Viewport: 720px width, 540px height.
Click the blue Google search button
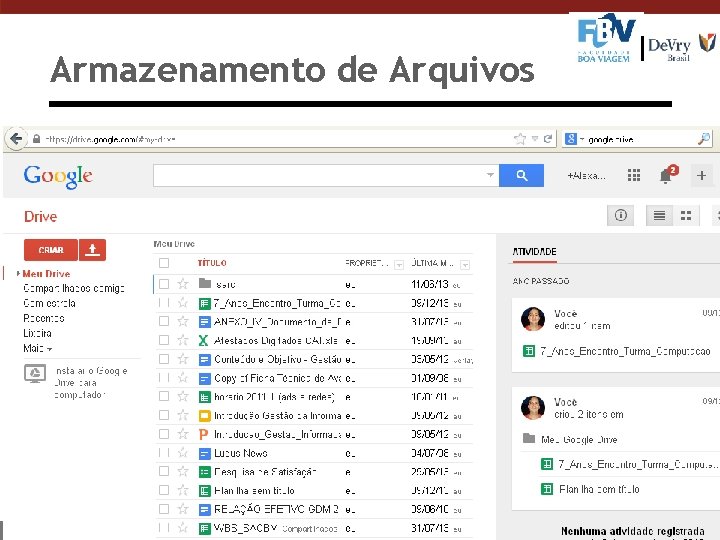[521, 175]
